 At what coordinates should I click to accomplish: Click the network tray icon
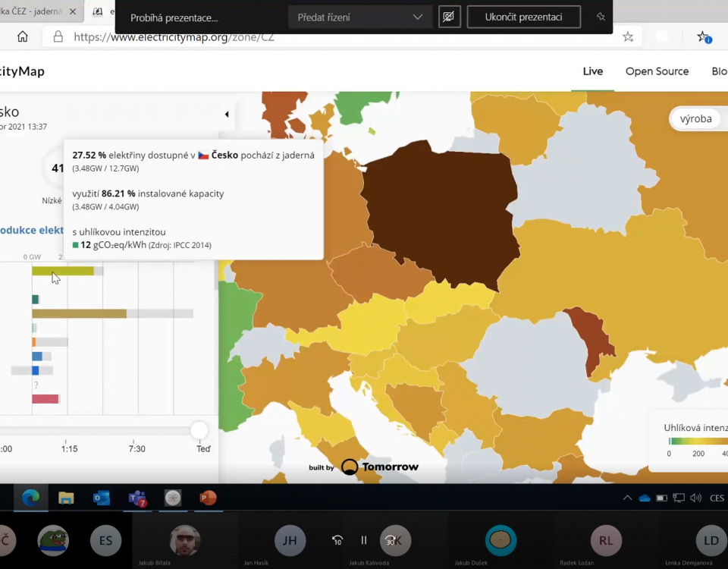point(679,498)
